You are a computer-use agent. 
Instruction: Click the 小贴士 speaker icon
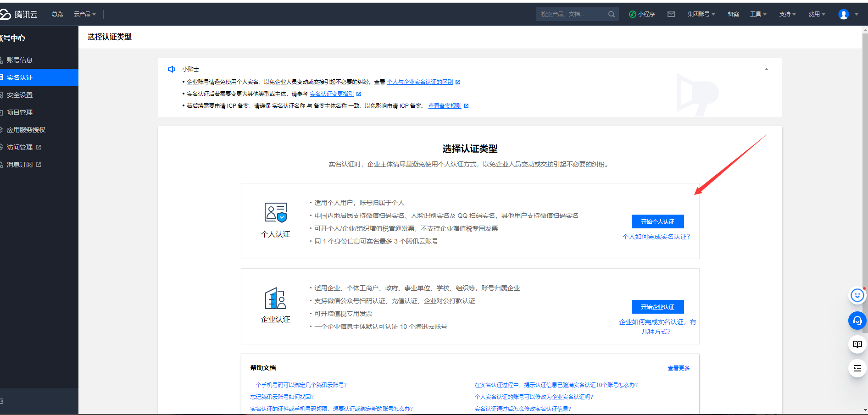[172, 69]
